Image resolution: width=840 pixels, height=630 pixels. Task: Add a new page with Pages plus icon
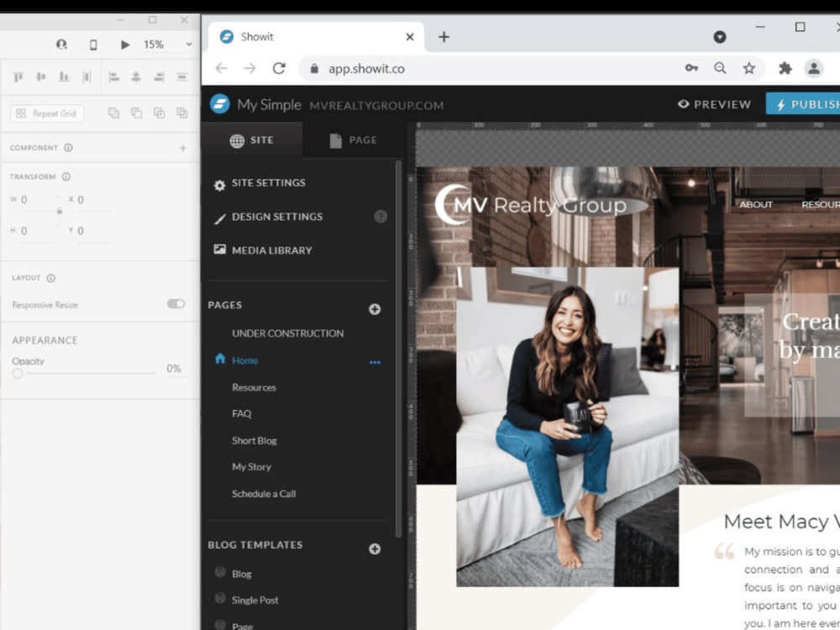pyautogui.click(x=375, y=309)
